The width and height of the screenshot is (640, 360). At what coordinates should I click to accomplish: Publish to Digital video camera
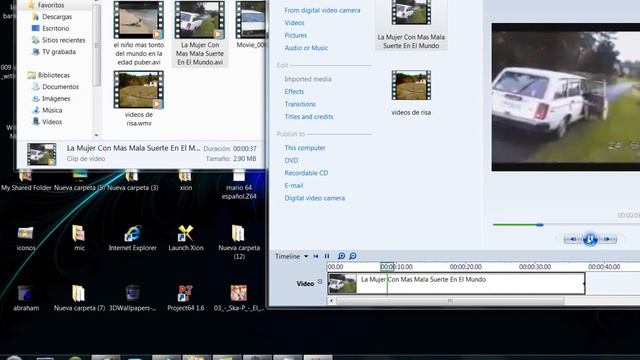(x=314, y=198)
